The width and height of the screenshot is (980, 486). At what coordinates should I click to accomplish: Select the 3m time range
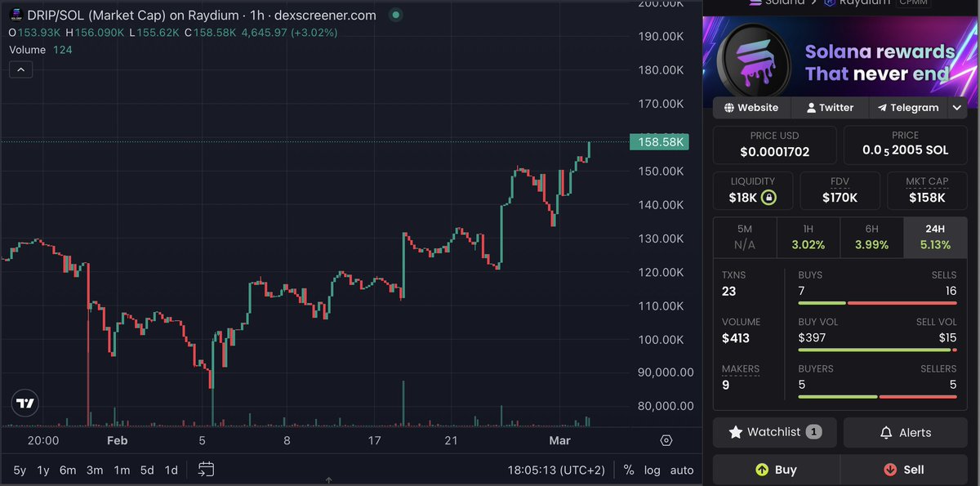[95, 470]
